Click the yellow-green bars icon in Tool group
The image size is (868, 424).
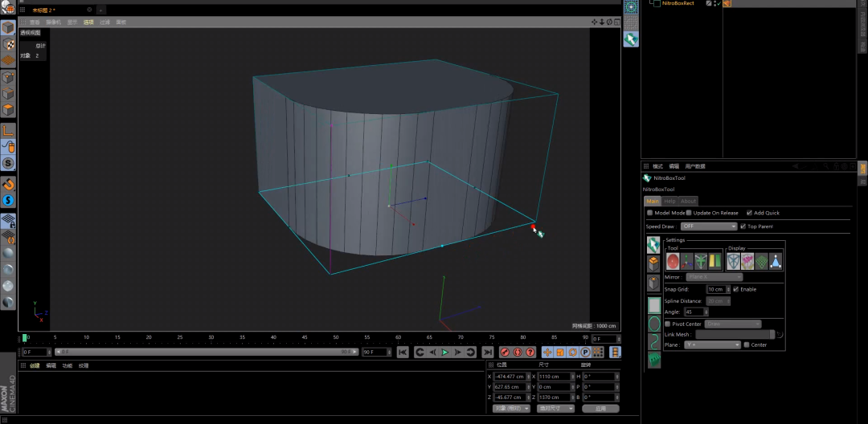click(714, 261)
